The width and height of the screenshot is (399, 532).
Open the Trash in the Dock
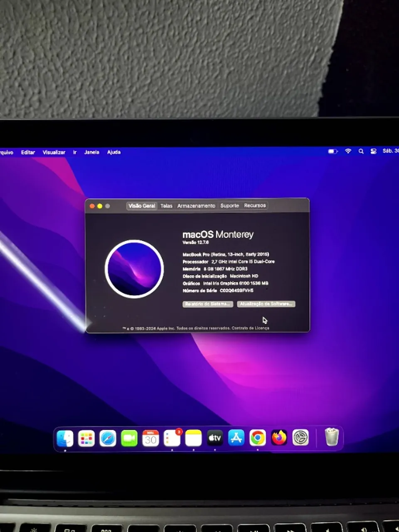pos(332,437)
